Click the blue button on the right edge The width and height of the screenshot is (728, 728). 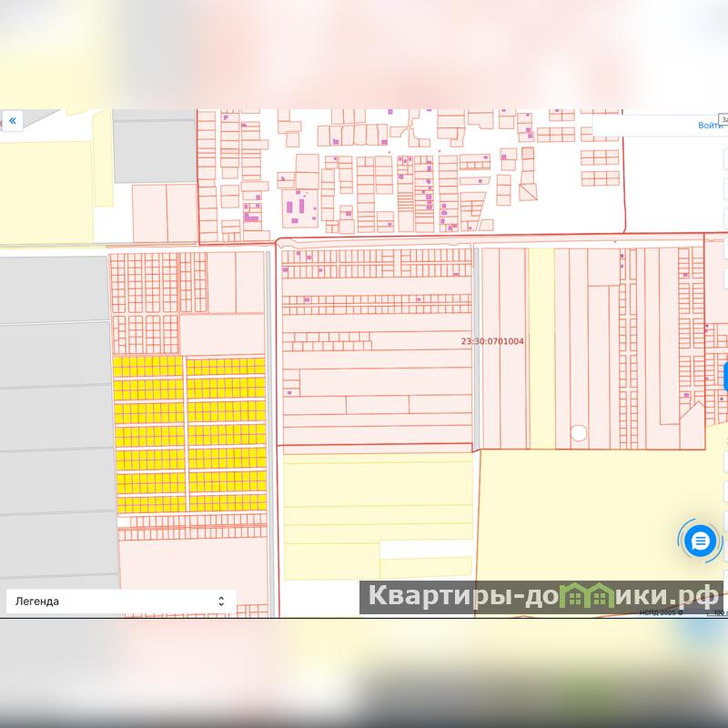pyautogui.click(x=724, y=376)
